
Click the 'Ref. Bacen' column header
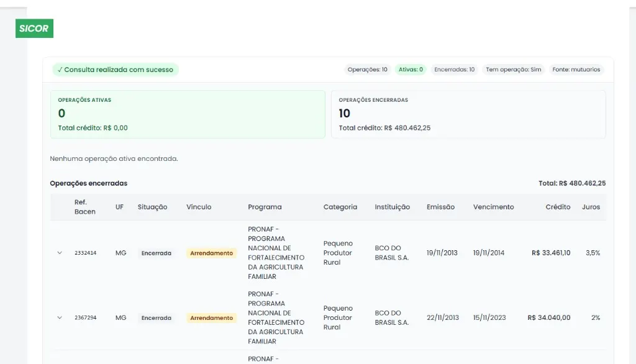84,207
